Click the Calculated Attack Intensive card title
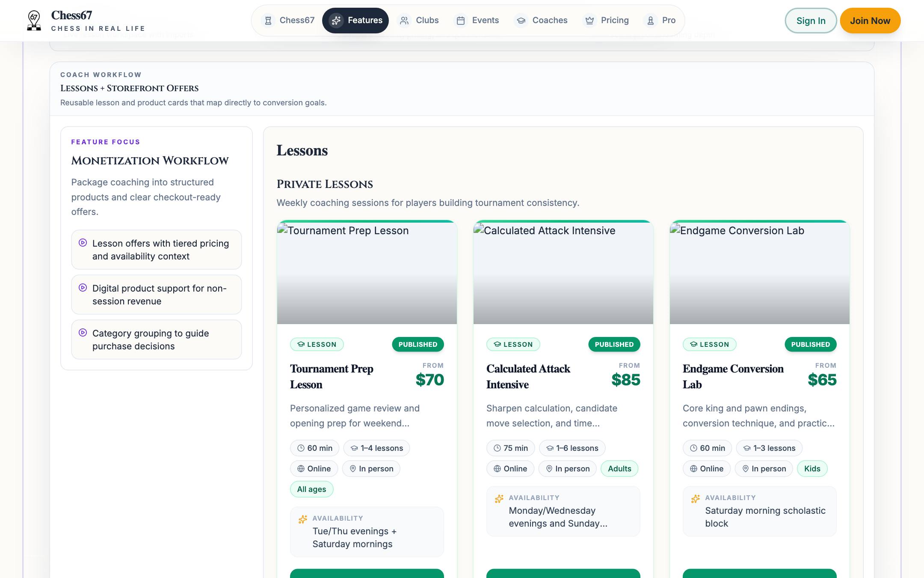 [528, 377]
